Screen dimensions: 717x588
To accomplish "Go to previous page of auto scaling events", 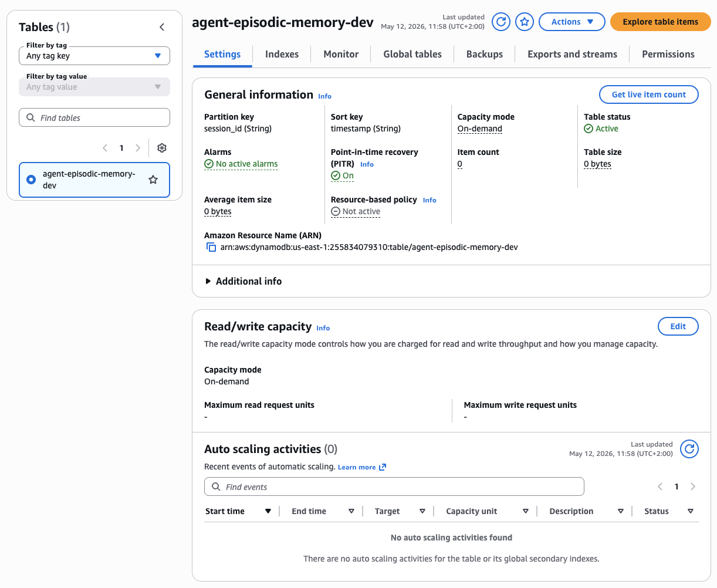I will point(660,486).
